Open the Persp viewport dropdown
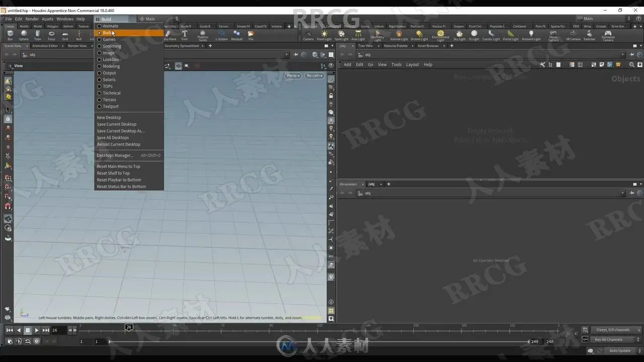644x362 pixels. coord(293,75)
